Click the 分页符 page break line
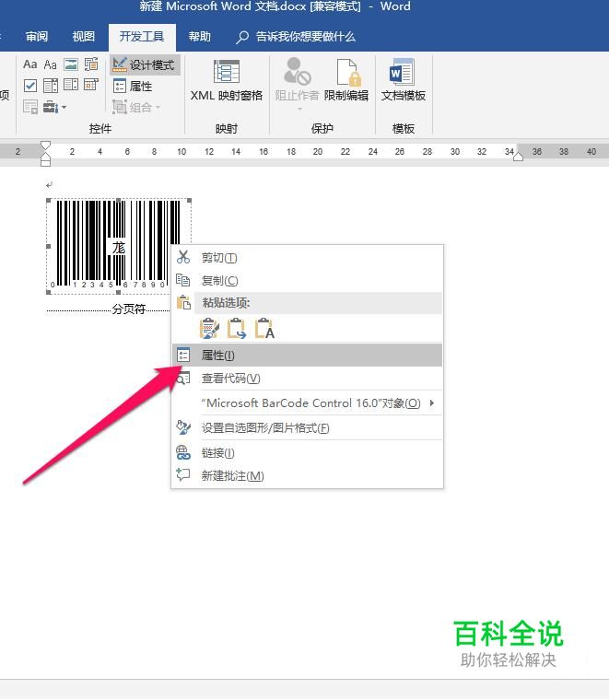 [109, 309]
